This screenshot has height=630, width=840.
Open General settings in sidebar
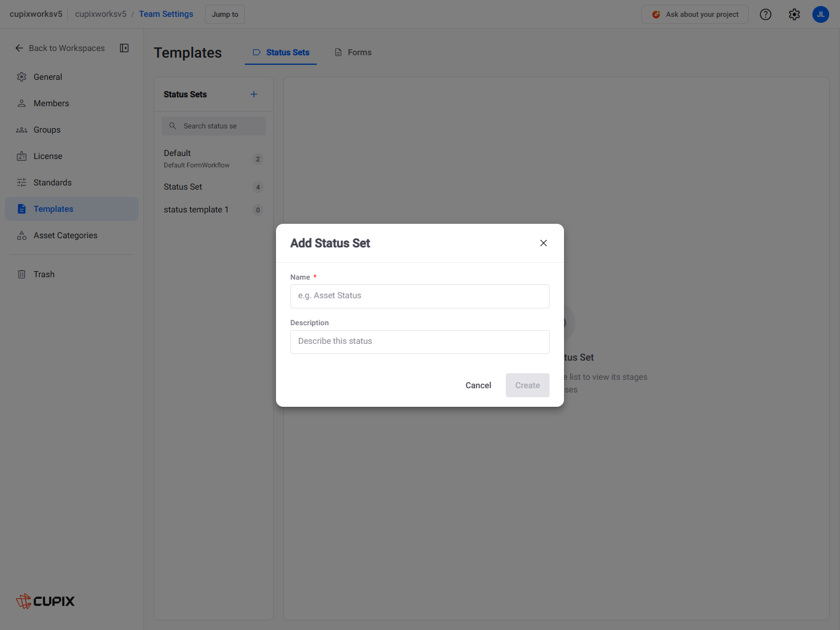coord(71,77)
